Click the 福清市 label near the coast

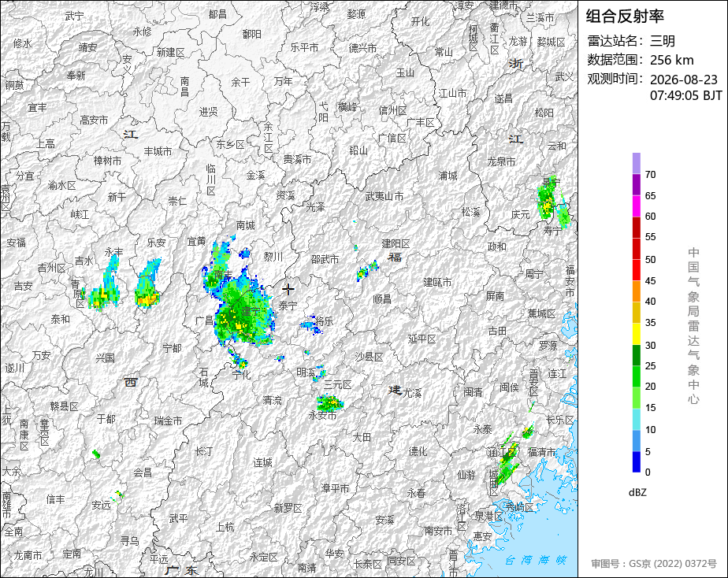coord(541,451)
